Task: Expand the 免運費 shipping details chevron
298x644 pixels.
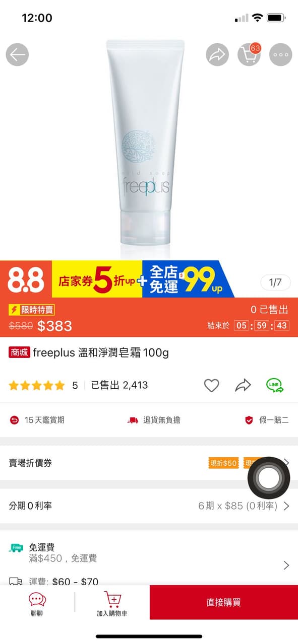Action: (286, 565)
